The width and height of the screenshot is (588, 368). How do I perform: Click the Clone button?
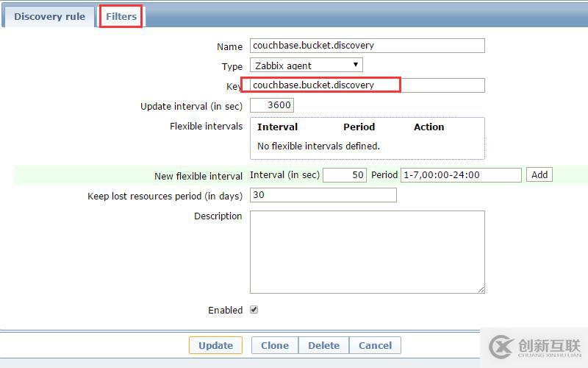275,345
